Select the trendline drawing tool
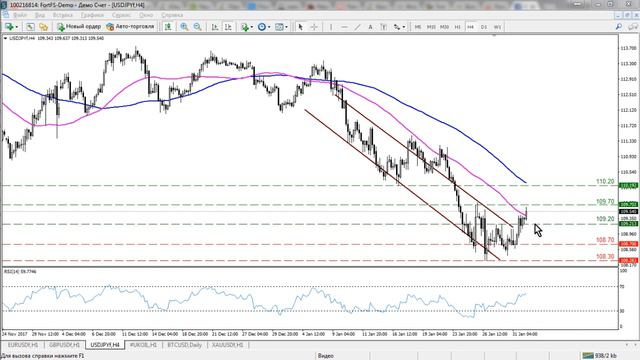The image size is (640, 360). pyautogui.click(x=358, y=27)
